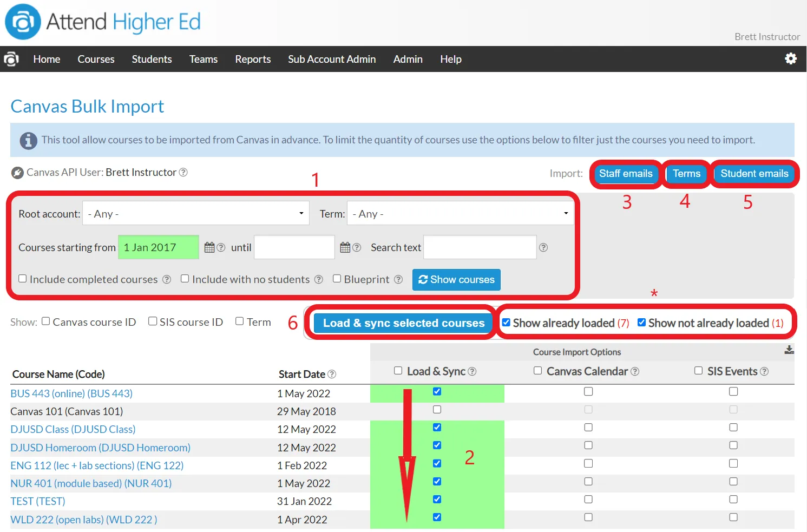Viewport: 807px width, 532px height.
Task: Click help icon for Include with no students
Action: pyautogui.click(x=319, y=279)
